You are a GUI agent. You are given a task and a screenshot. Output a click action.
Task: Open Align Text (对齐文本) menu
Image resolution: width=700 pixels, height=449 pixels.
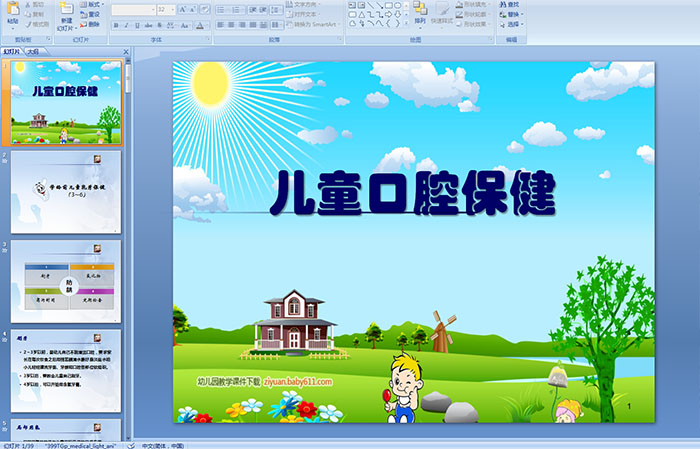pyautogui.click(x=304, y=14)
